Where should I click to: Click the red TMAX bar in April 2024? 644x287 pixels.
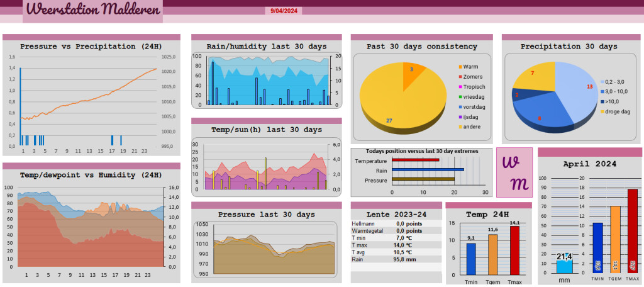[633, 230]
